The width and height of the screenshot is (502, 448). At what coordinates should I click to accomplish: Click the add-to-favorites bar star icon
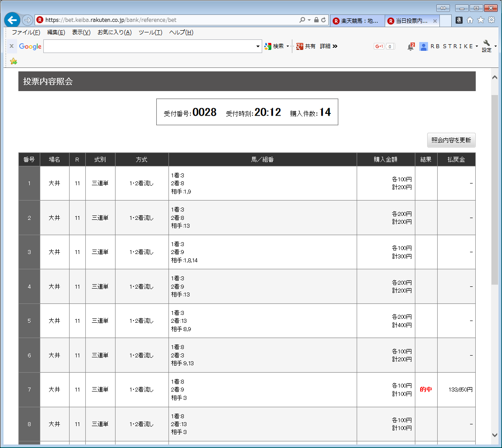(x=14, y=61)
